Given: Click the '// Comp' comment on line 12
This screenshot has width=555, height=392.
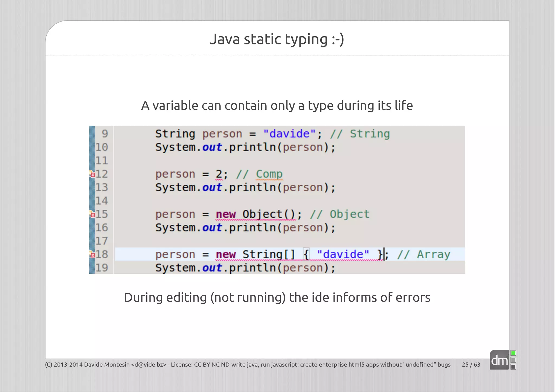Looking at the screenshot, I should (x=259, y=174).
